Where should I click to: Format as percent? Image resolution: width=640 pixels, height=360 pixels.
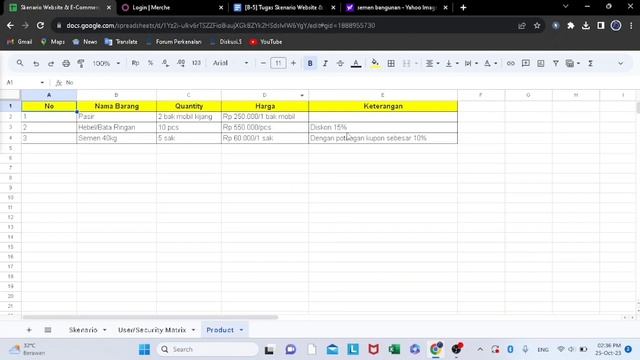151,63
